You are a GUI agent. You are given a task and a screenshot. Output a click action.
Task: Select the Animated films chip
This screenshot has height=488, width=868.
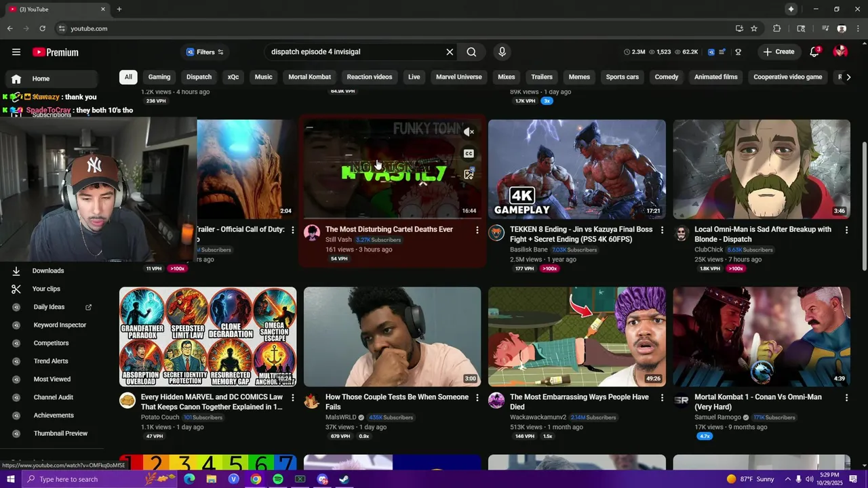point(716,77)
